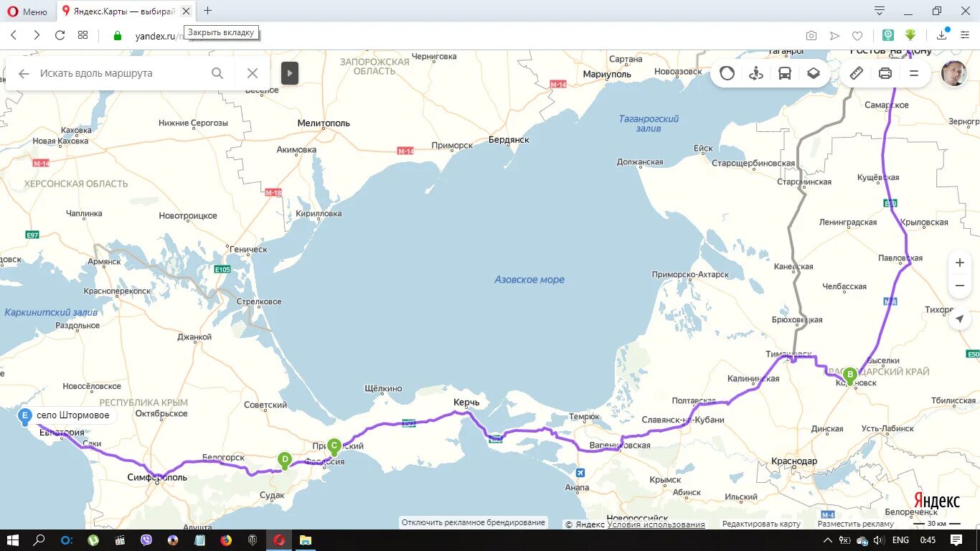
Task: Zoom in on the map
Action: (x=960, y=263)
